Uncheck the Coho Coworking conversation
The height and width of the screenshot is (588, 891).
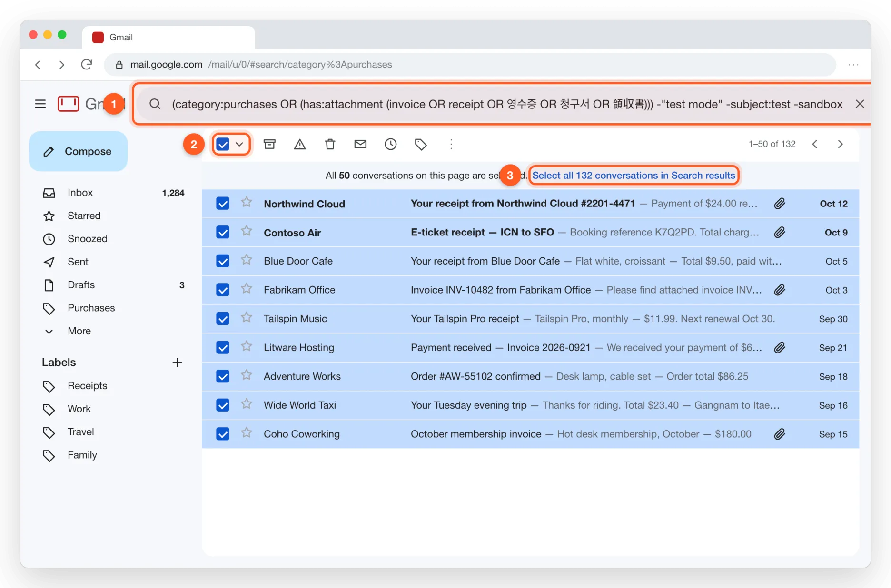point(223,434)
